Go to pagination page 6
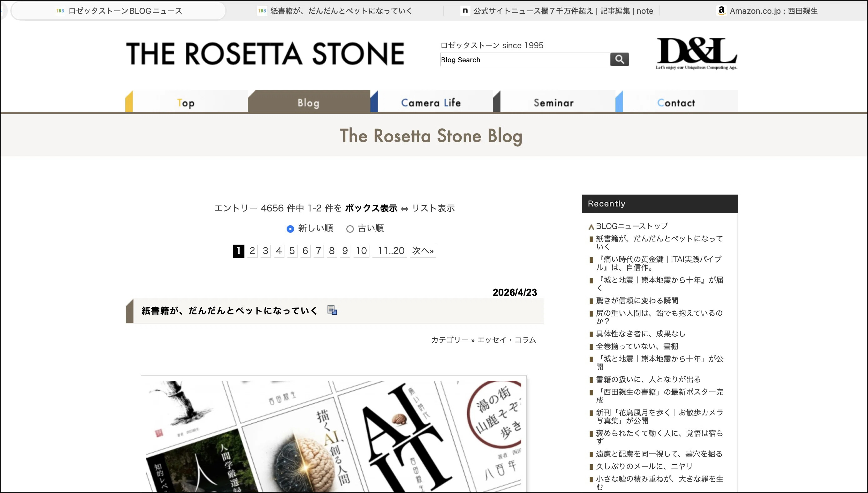The image size is (868, 493). pos(305,251)
